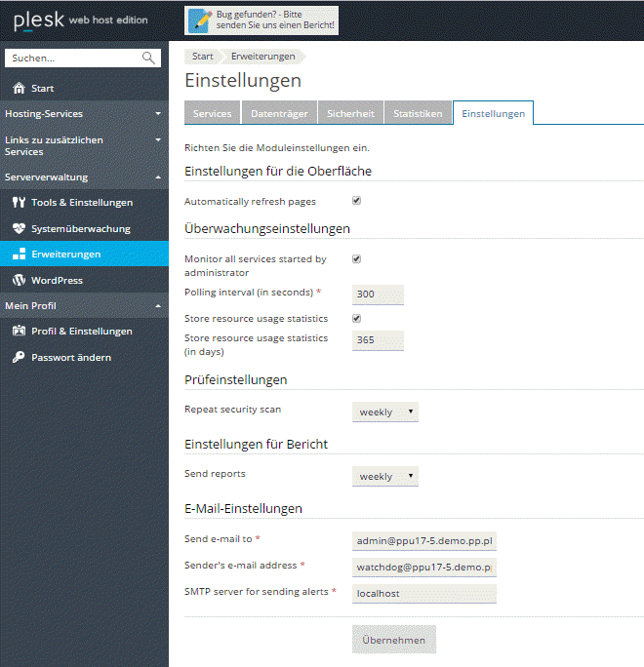Click the WordPress logo icon
This screenshot has width=644, height=667.
coord(19,280)
